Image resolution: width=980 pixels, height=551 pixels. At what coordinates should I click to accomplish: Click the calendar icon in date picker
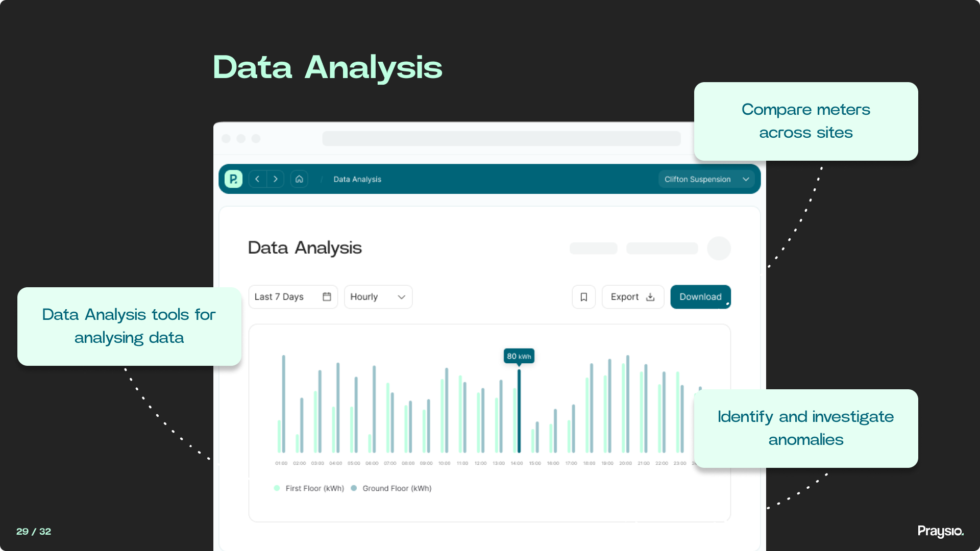pyautogui.click(x=327, y=297)
